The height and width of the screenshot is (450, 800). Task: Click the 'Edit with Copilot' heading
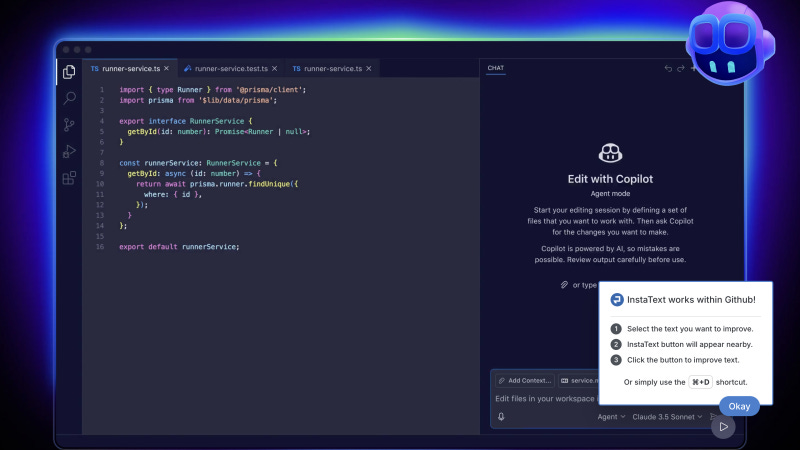(x=610, y=179)
